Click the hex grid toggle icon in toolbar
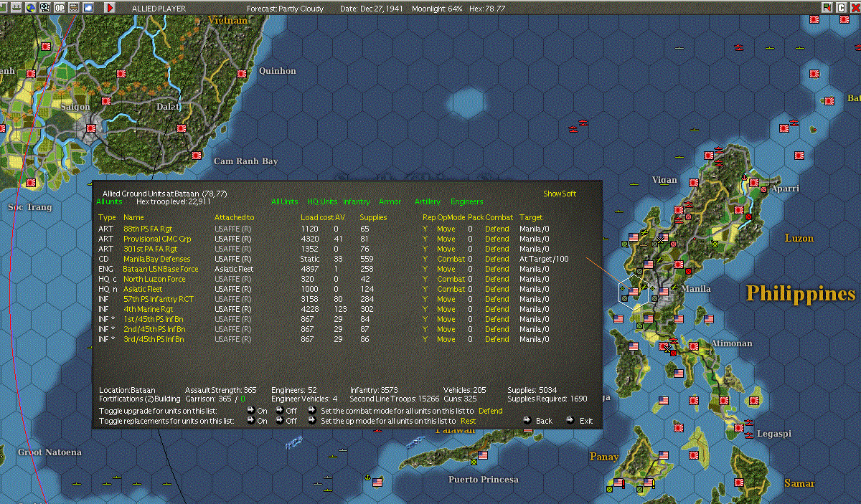Viewport: 861px width, 504px height. tap(44, 8)
